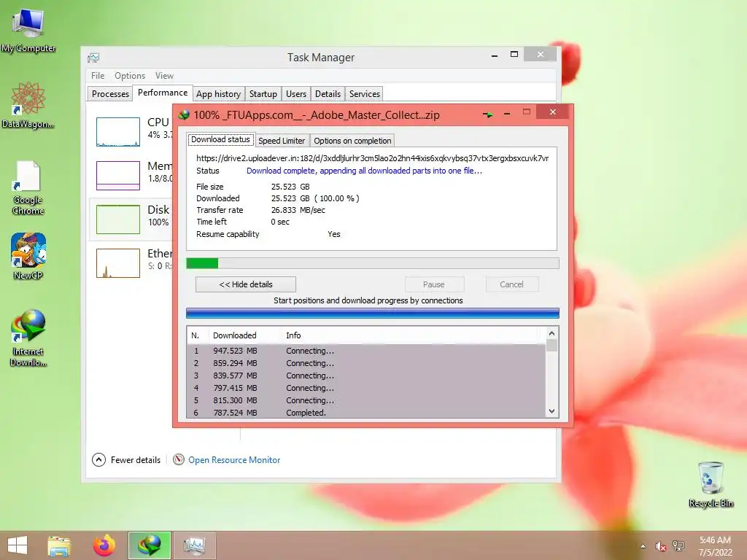Click the blue connections progress bar
Image resolution: width=747 pixels, height=560 pixels.
pyautogui.click(x=373, y=313)
